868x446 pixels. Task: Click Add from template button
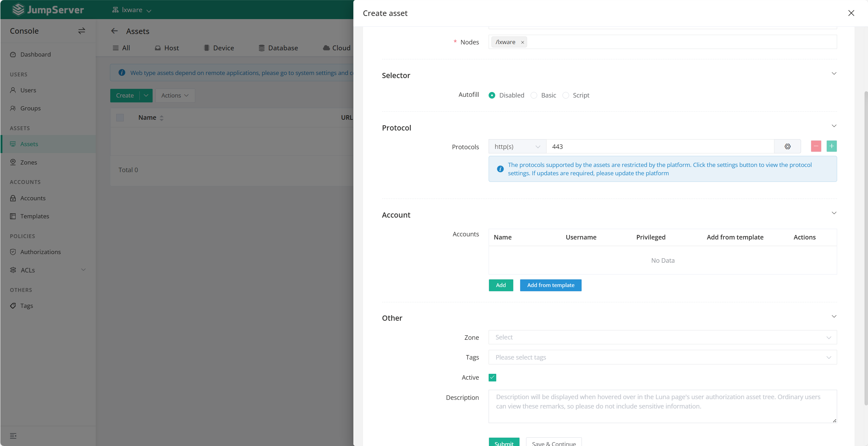pos(550,285)
